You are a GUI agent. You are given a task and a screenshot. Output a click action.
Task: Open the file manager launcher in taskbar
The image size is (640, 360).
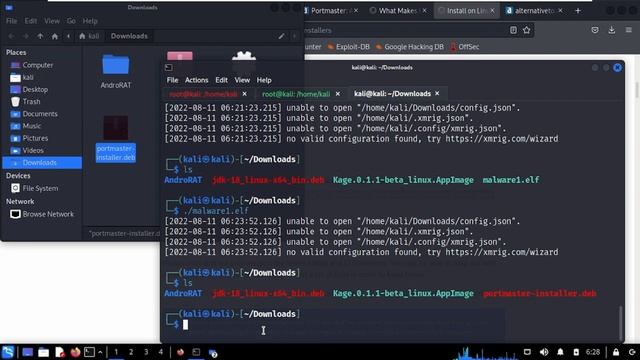43,352
